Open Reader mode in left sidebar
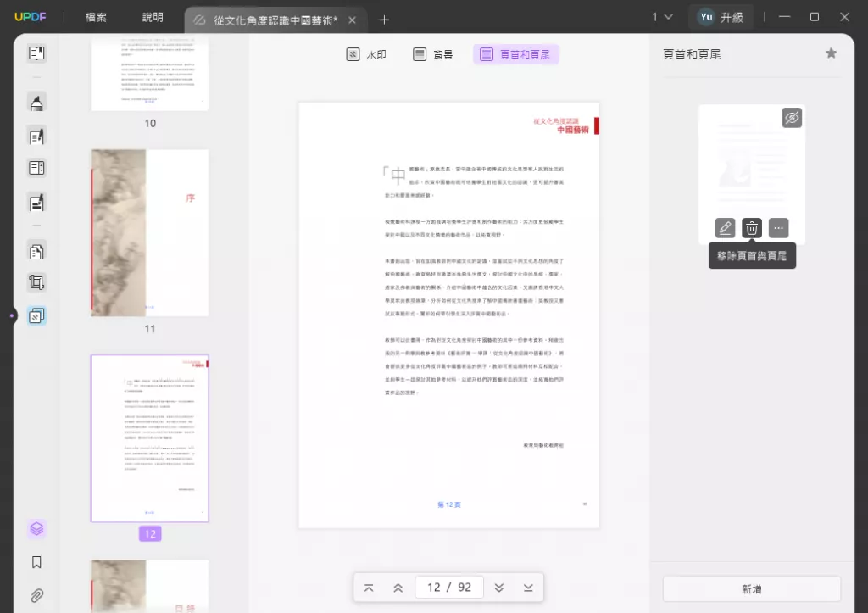The height and width of the screenshot is (613, 868). 36,53
